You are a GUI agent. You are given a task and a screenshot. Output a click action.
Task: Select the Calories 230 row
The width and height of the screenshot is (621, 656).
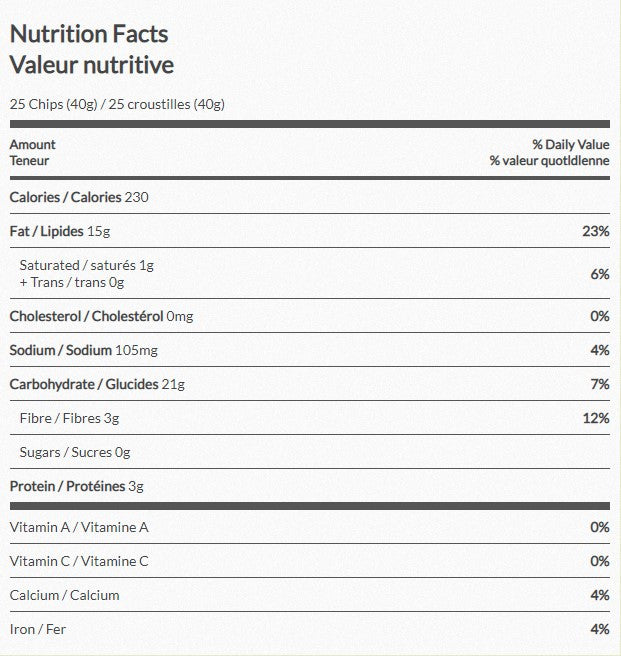[79, 197]
